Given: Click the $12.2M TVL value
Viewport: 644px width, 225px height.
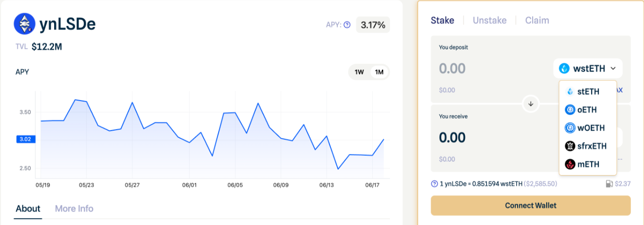Looking at the screenshot, I should [46, 47].
